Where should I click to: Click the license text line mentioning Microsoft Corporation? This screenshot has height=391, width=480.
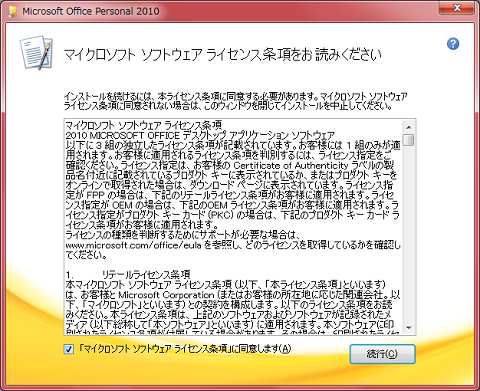coord(233,295)
